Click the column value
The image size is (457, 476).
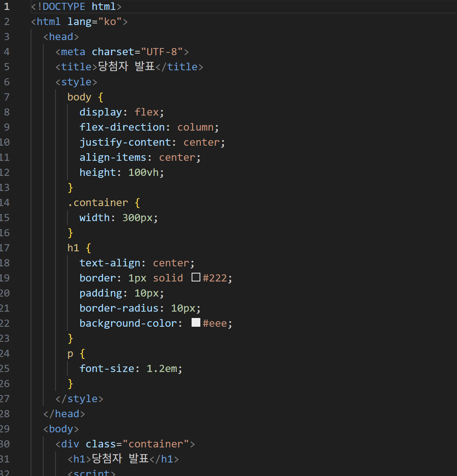pyautogui.click(x=196, y=127)
